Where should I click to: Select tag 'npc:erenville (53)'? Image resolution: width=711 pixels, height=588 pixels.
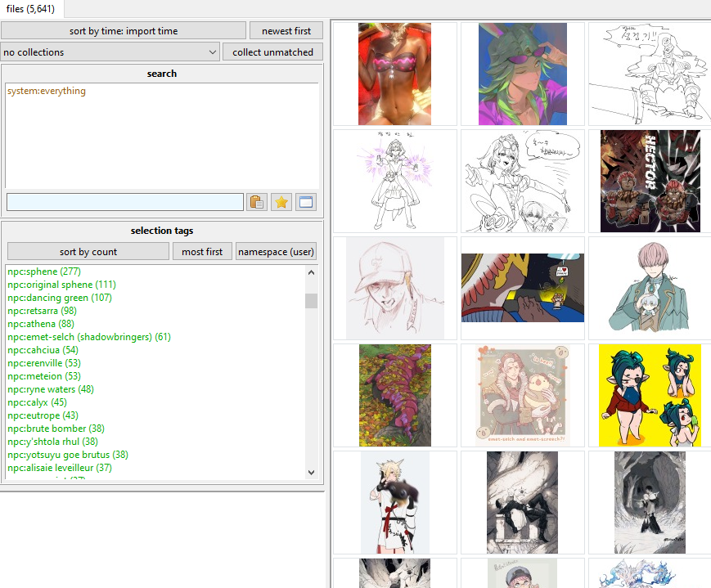click(x=44, y=363)
